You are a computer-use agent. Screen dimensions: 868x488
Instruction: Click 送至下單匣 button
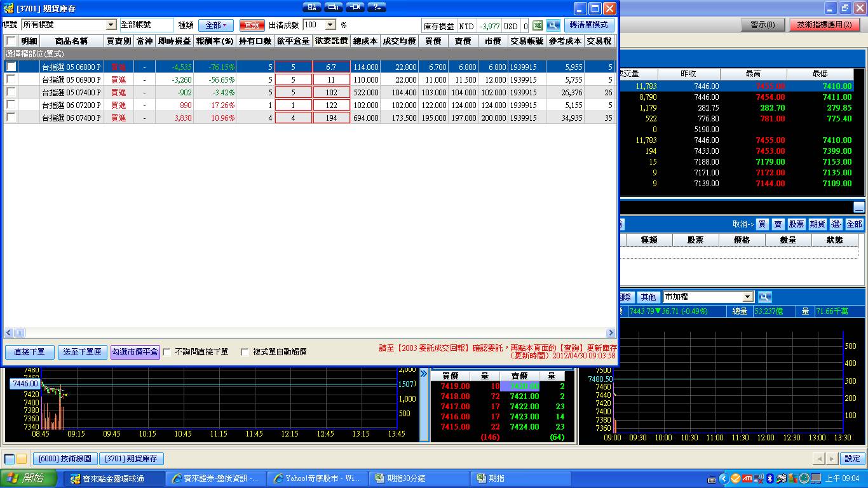(82, 352)
